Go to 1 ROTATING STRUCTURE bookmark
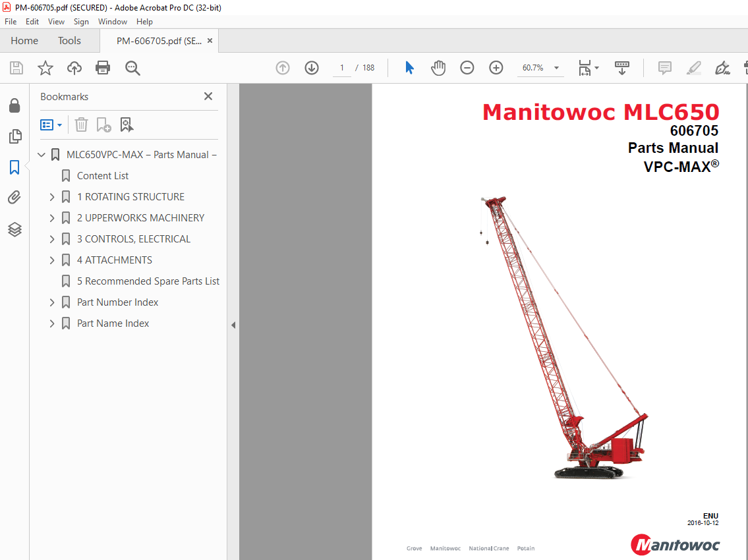The image size is (748, 560). [130, 197]
